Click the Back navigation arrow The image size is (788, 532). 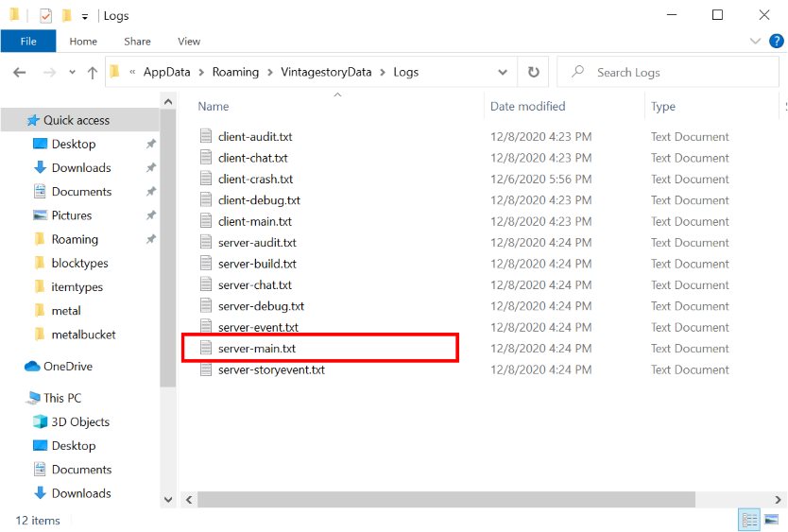tap(19, 73)
